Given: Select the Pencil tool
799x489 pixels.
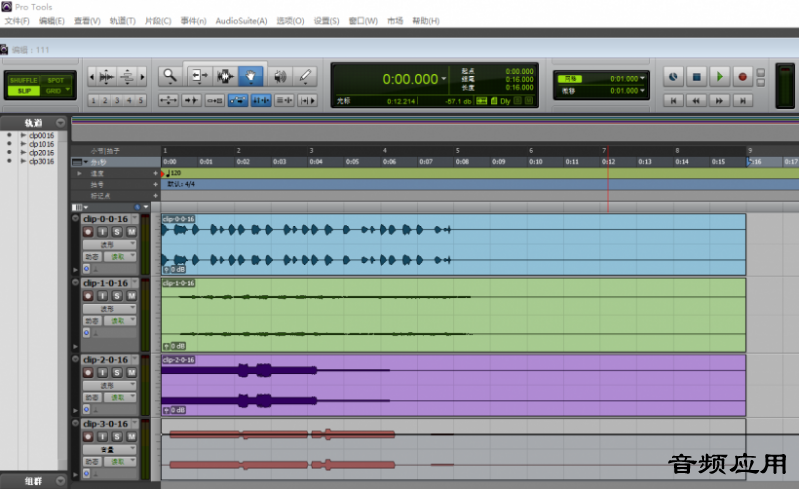Looking at the screenshot, I should click(305, 77).
